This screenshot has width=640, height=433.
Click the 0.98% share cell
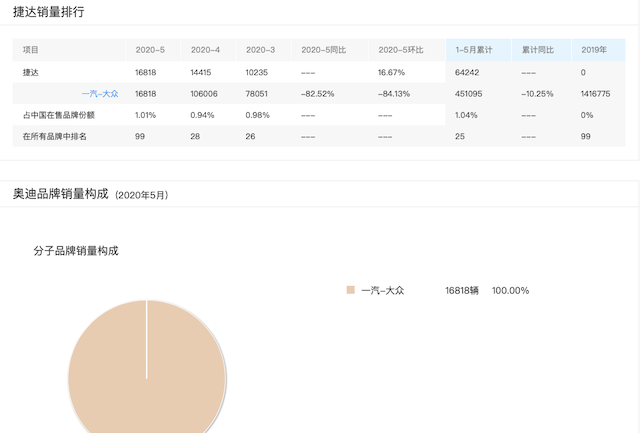258,115
